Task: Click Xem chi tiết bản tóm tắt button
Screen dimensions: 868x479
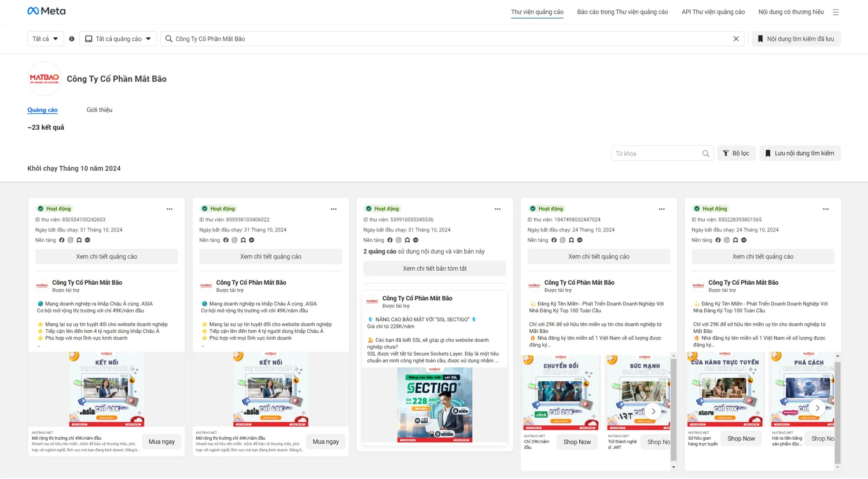Action: (x=435, y=268)
